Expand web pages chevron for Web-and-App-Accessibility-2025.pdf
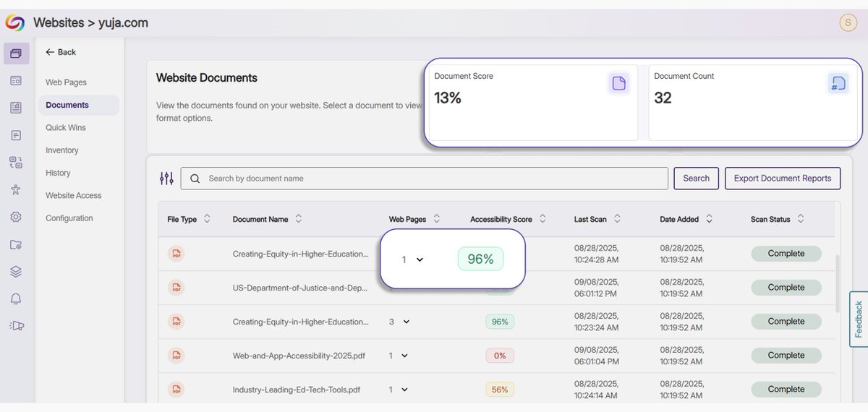868x412 pixels. tap(404, 356)
